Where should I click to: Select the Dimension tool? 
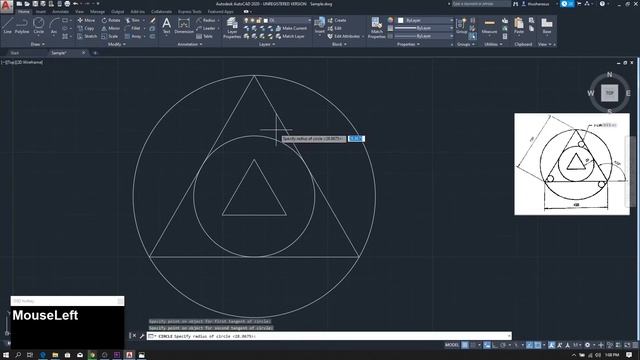coord(184,25)
